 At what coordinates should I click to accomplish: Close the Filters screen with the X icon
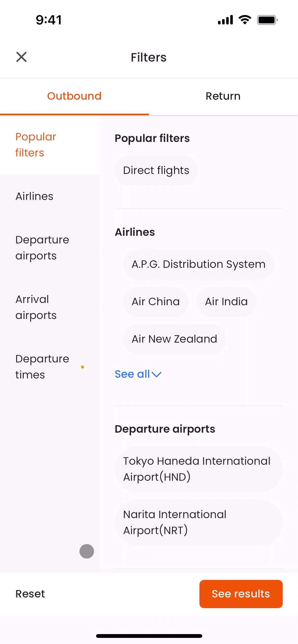coord(21,57)
